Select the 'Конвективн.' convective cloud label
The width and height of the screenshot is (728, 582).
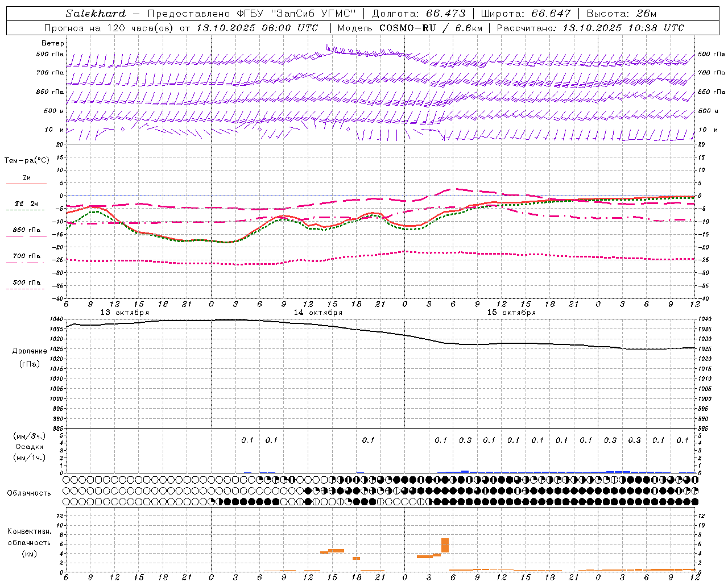(30, 531)
